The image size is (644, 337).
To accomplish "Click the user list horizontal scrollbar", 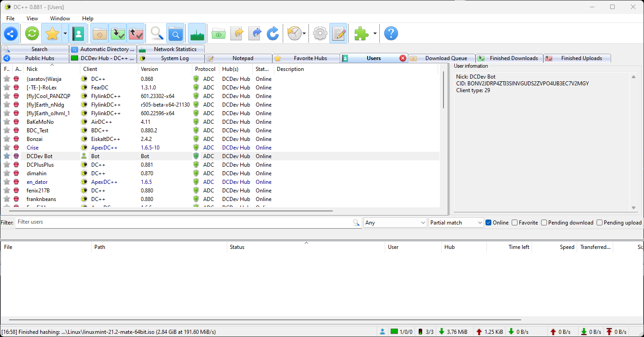I will tap(171, 211).
